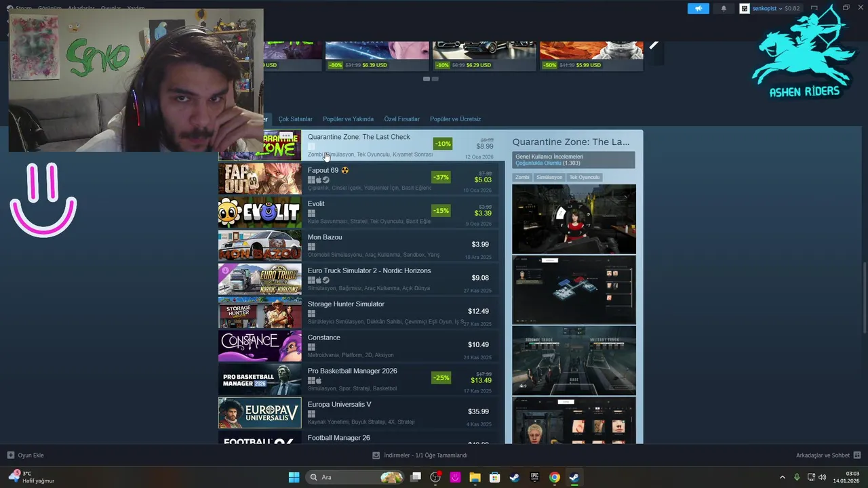Viewport: 868px width, 488px height.
Task: Open the Steam notifications bell
Action: (x=724, y=9)
